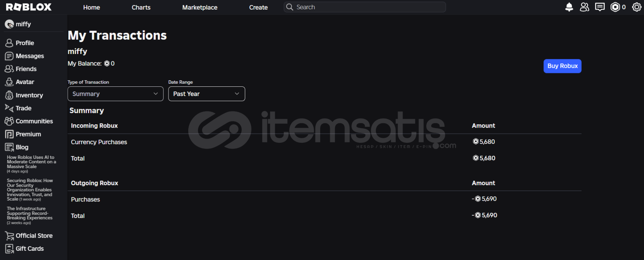Open Blog link in sidebar

tap(22, 147)
